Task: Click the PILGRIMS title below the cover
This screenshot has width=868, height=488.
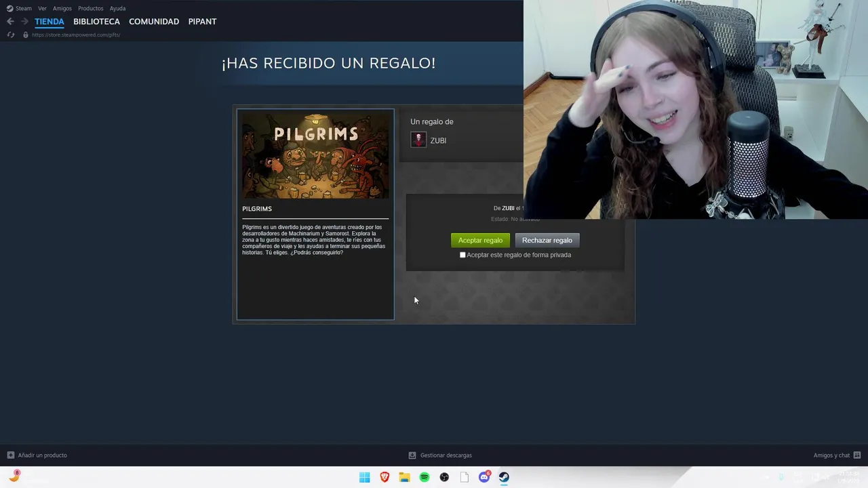Action: point(257,209)
